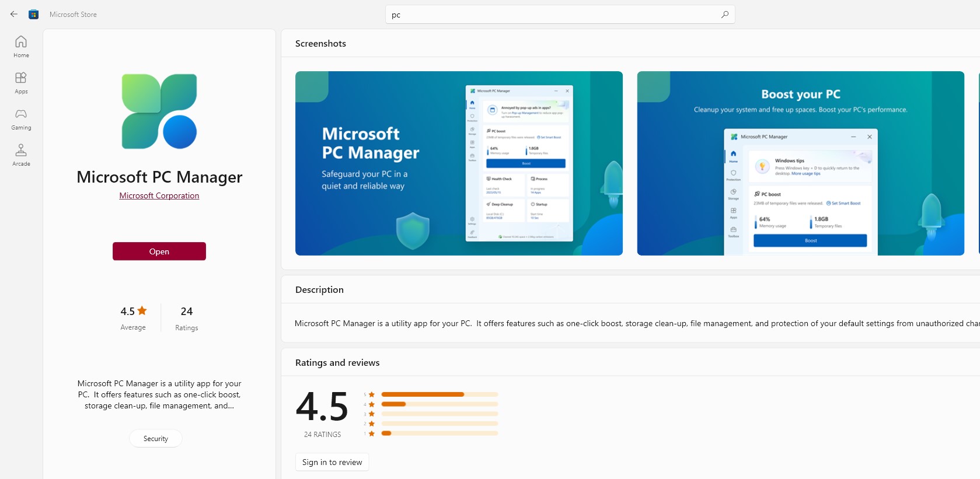Viewport: 980px width, 479px height.
Task: Click the Security category tag
Action: pyautogui.click(x=156, y=439)
